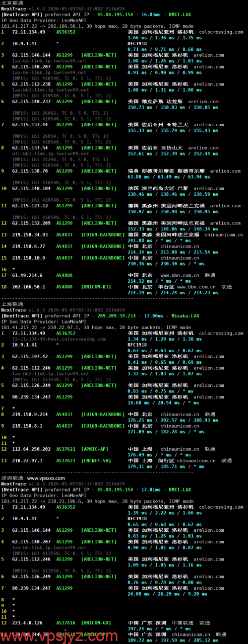Image resolution: width=248 pixels, height=644 pixels.
Task: Click location '中国 上海 闵行区'
Action: (150, 460)
